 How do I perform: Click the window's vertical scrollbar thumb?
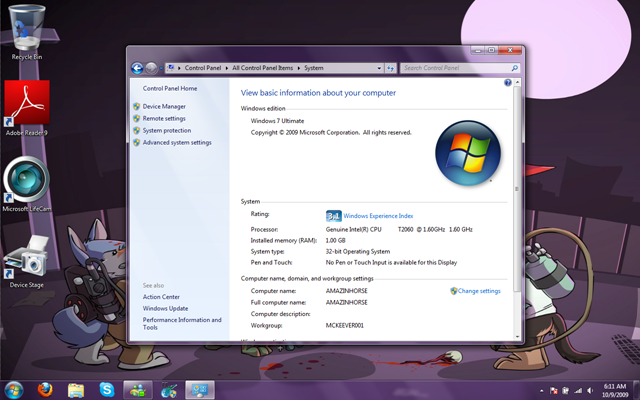click(x=517, y=189)
